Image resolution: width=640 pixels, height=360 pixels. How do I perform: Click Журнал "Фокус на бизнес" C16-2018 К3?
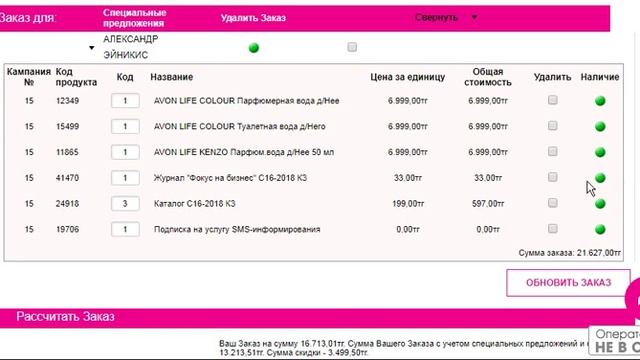(x=230, y=178)
